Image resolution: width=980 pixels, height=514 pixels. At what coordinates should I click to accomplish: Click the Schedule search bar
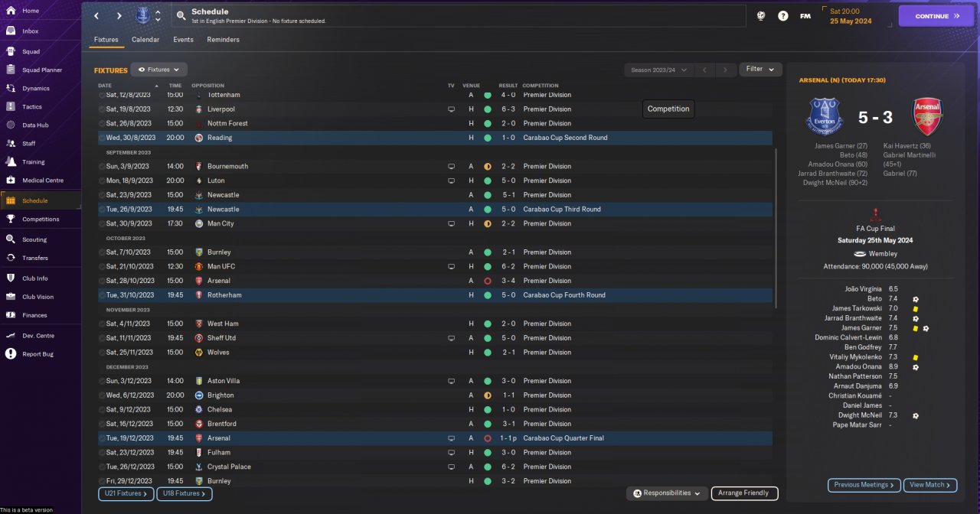tap(459, 15)
